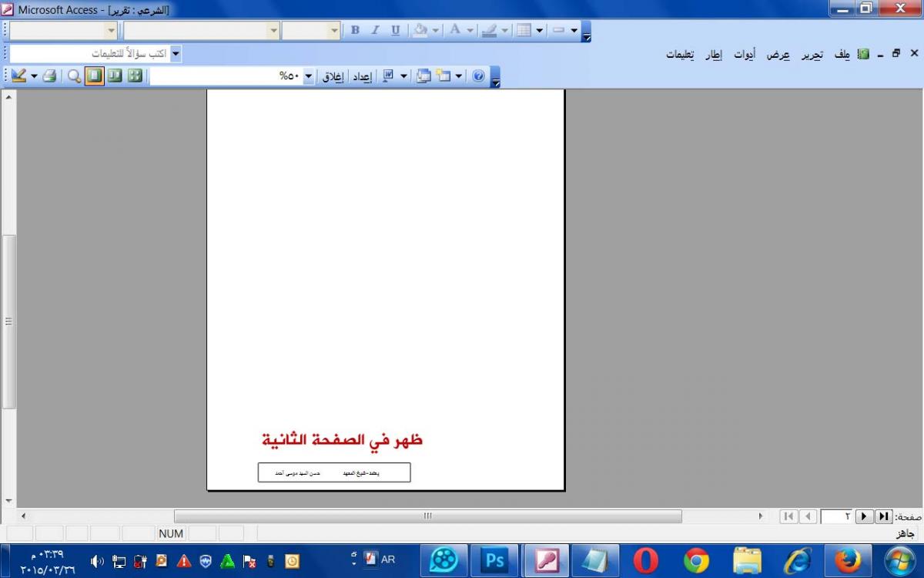The width and height of the screenshot is (924, 578).
Task: Expand the special effect dropdown arrow
Action: click(574, 31)
